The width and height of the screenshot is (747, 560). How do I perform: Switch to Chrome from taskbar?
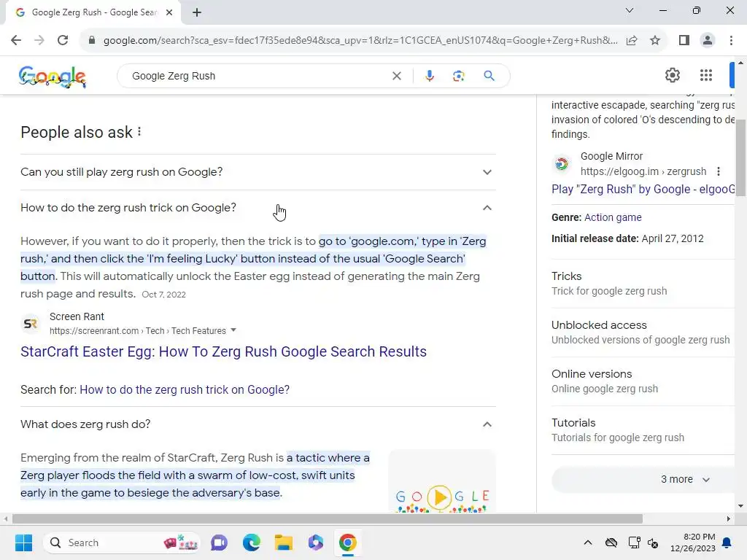[x=348, y=542]
